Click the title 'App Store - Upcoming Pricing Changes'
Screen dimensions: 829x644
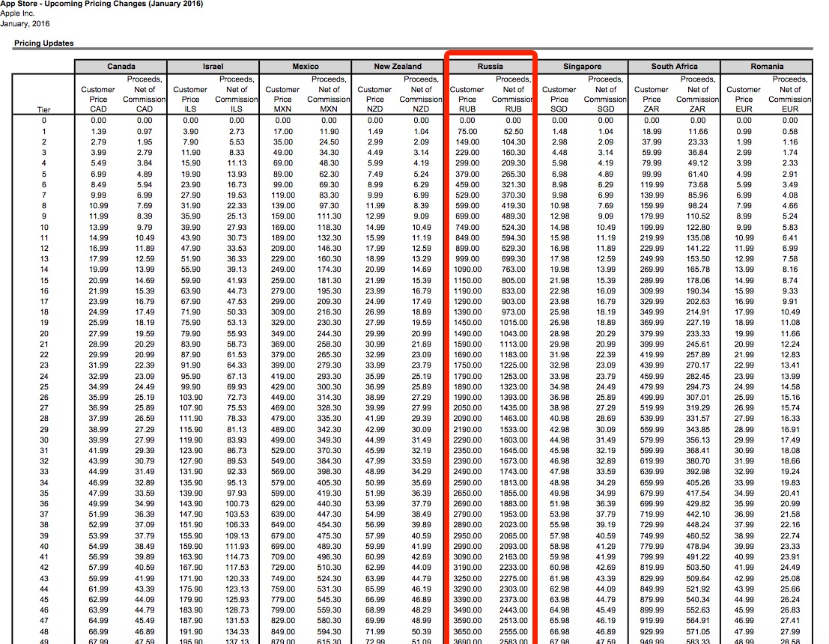coord(101,4)
